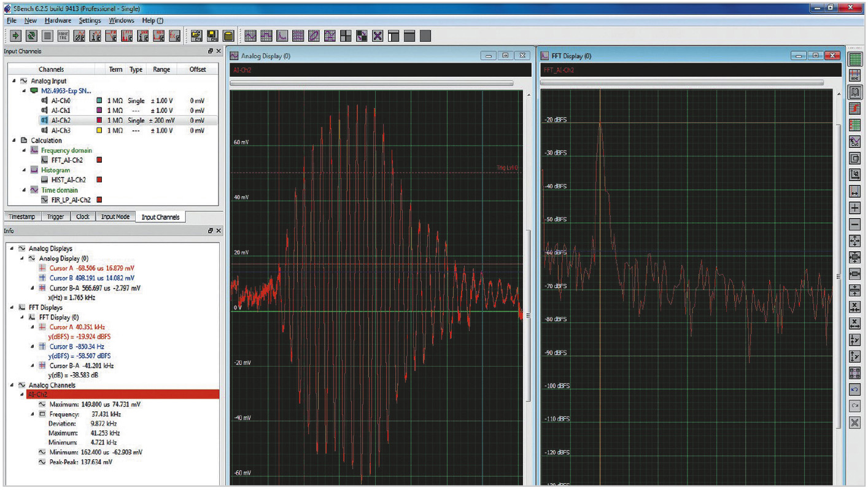Screen dimensions: 868x490
Task: Open the Help (?) menu
Action: tap(152, 20)
